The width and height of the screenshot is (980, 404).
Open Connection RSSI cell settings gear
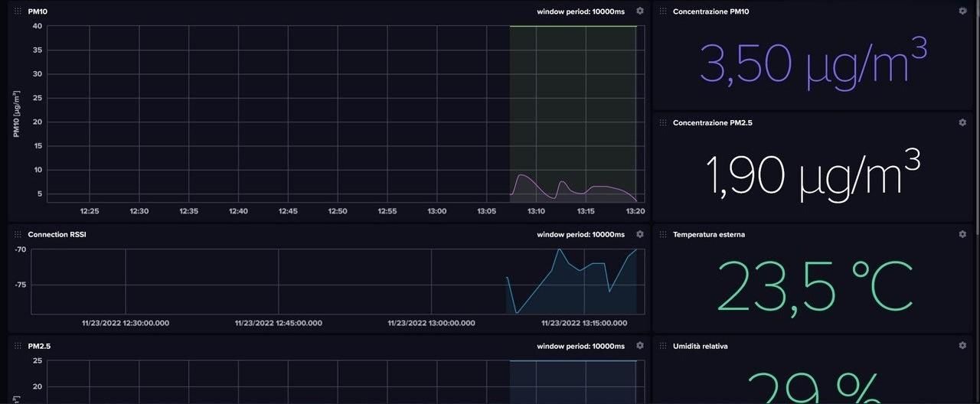coord(640,234)
